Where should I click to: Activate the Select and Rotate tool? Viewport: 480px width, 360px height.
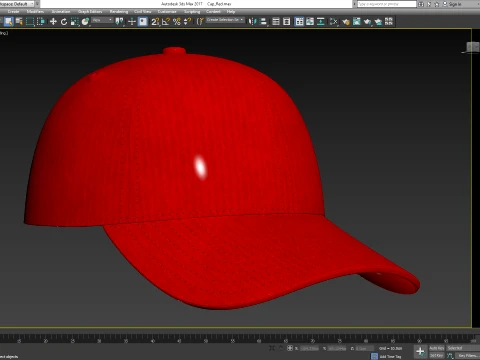(64, 22)
